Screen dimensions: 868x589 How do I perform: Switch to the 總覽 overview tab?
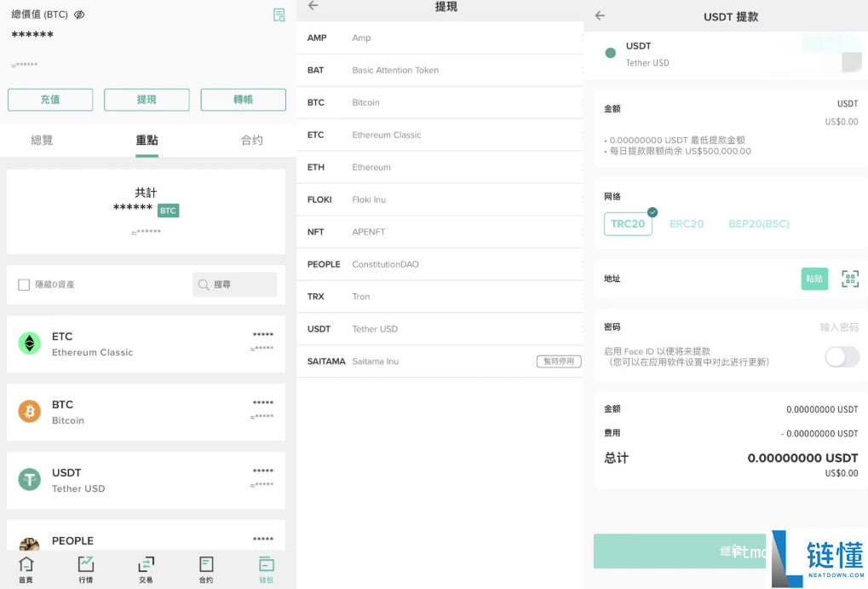(x=42, y=140)
